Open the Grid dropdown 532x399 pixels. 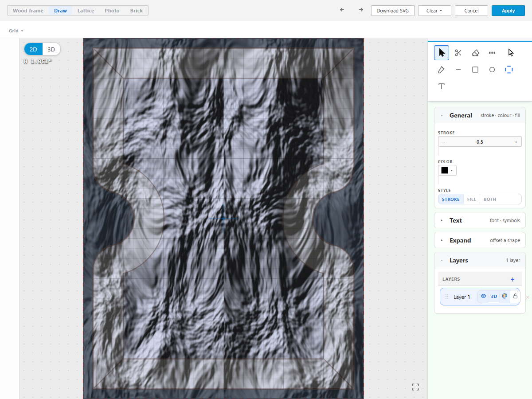pyautogui.click(x=16, y=31)
